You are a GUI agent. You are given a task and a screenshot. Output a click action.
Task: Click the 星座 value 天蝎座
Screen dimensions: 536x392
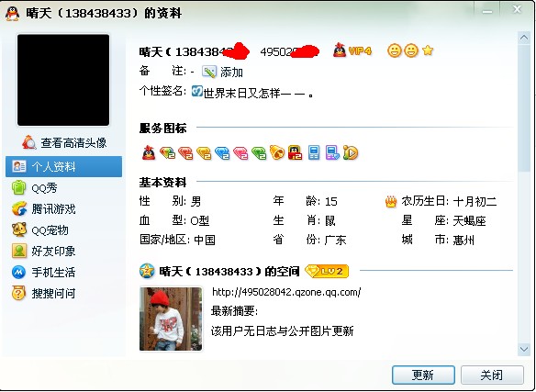tap(469, 220)
